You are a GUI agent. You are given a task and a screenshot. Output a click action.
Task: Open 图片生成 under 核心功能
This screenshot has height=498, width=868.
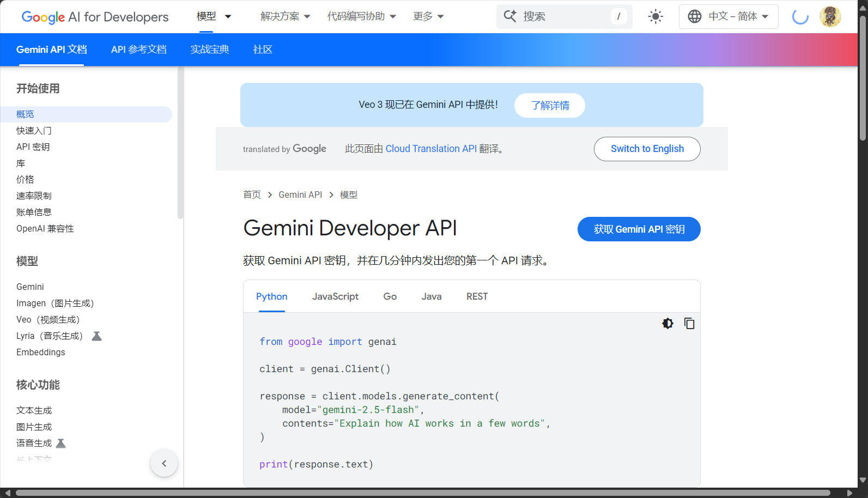34,427
